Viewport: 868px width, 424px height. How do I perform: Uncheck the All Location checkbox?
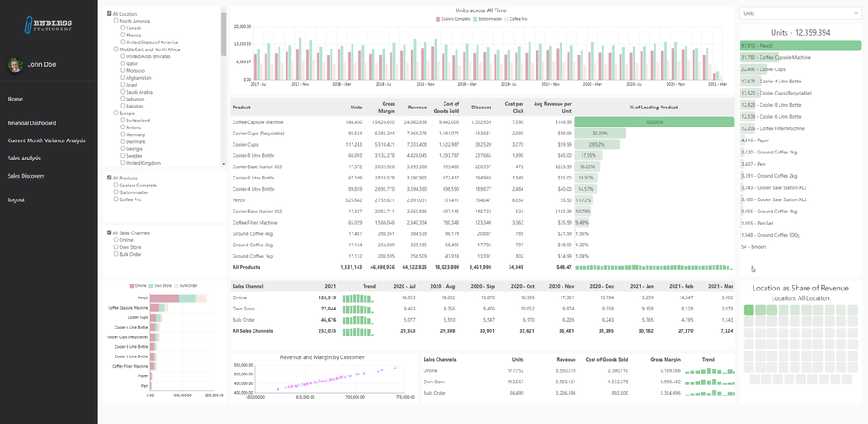pos(109,14)
